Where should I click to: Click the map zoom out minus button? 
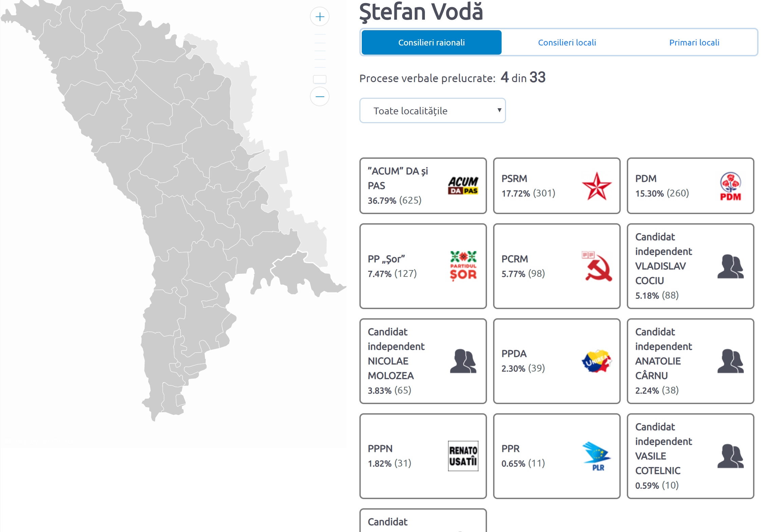[319, 97]
